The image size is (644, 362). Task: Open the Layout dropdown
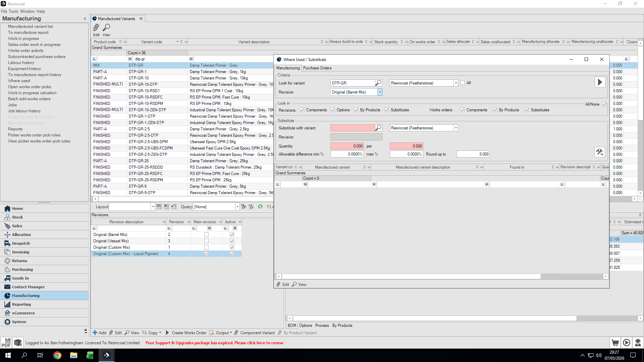[x=153, y=207]
